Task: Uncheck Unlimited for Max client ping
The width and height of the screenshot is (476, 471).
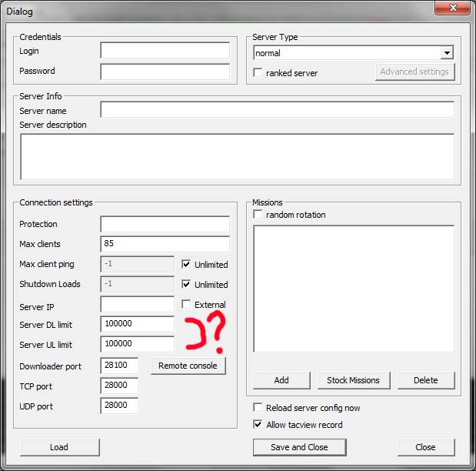Action: tap(186, 264)
